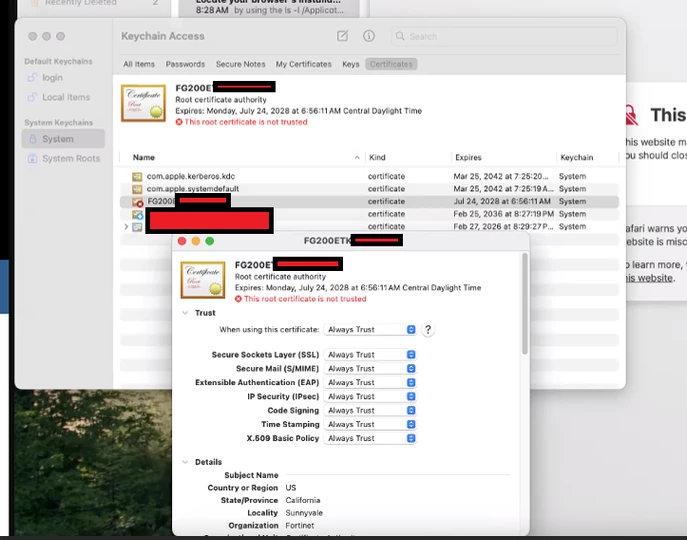Sort by Name column header
687x540 pixels.
pyautogui.click(x=144, y=157)
